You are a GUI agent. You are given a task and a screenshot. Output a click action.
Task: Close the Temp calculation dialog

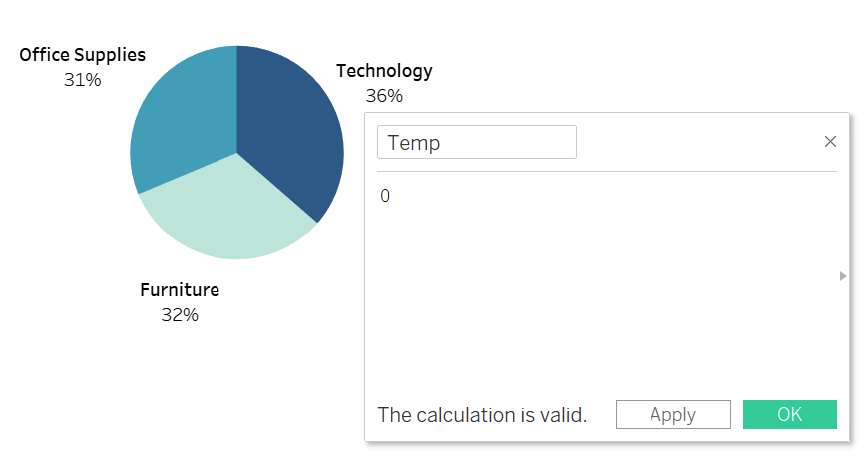(830, 142)
